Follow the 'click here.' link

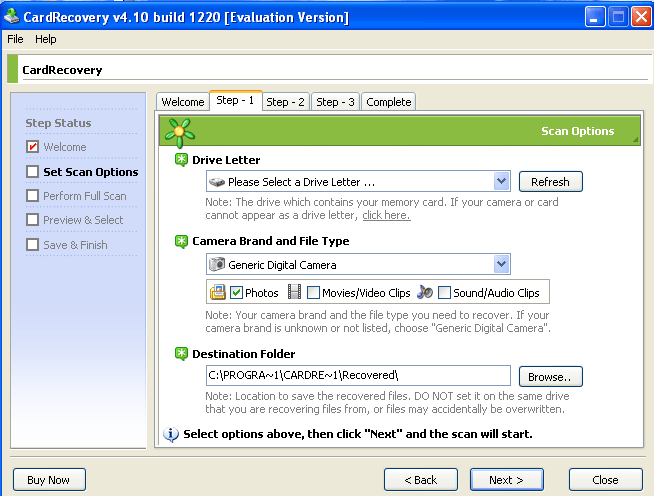(386, 215)
